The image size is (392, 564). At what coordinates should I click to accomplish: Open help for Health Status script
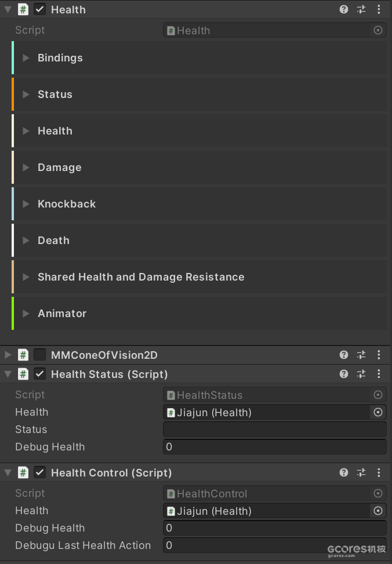[344, 374]
